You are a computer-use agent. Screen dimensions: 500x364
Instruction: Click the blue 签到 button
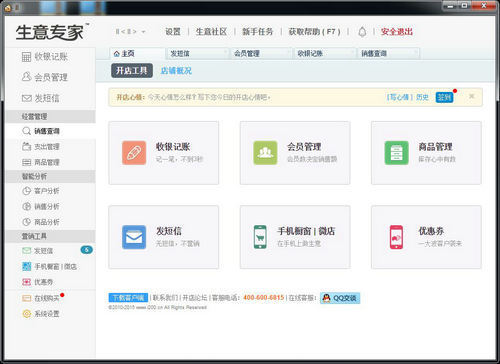444,97
